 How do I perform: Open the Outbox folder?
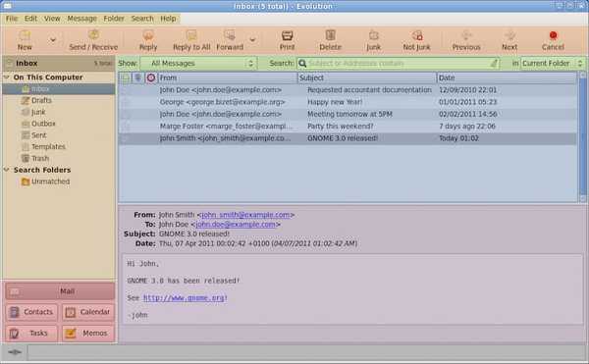(43, 124)
